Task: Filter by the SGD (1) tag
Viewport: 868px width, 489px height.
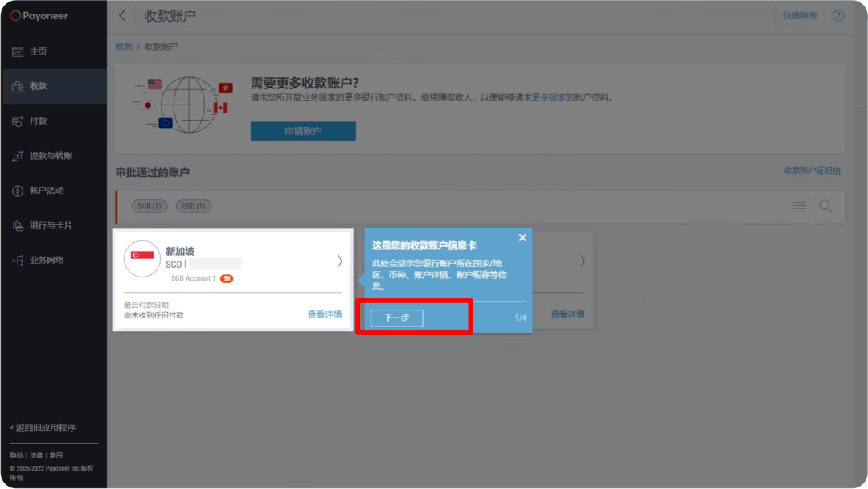Action: tap(149, 206)
